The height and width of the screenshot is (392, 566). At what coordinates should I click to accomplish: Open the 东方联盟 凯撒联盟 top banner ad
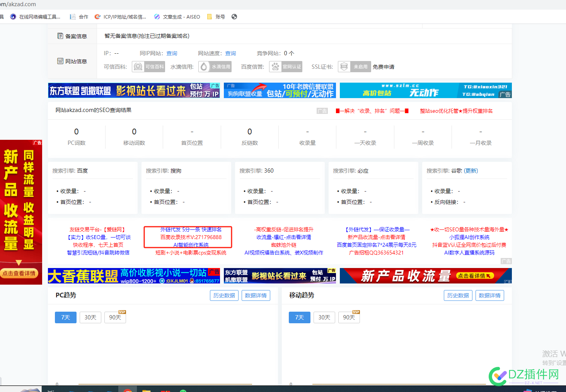coord(134,90)
